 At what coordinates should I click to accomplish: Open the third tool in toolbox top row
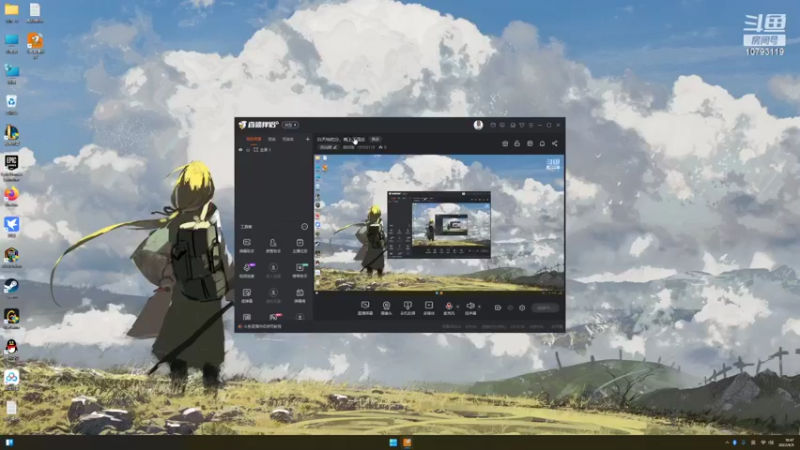(x=299, y=245)
